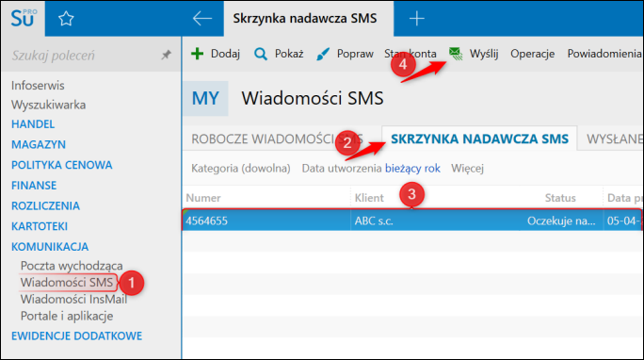This screenshot has width=644, height=360.
Task: Show more filters with Więcej
Action: click(467, 169)
